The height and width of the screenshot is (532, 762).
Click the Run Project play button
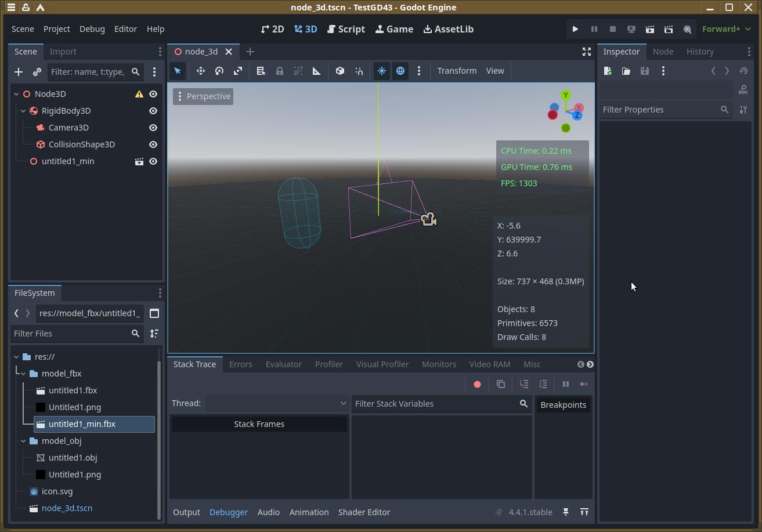(x=575, y=29)
